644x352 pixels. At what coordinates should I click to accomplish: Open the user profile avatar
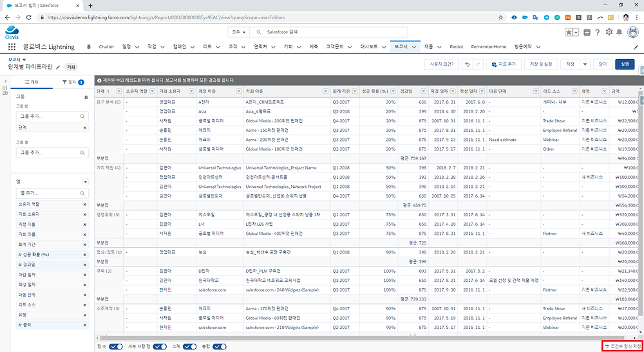point(633,32)
